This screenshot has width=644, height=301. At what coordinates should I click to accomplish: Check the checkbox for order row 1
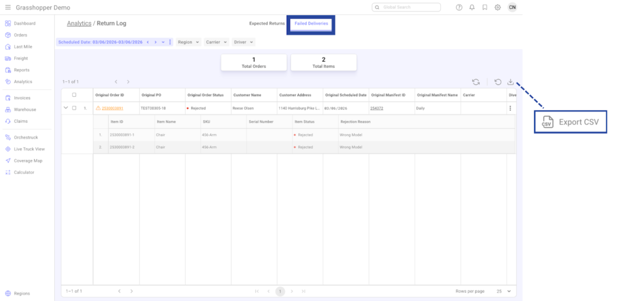tap(74, 108)
